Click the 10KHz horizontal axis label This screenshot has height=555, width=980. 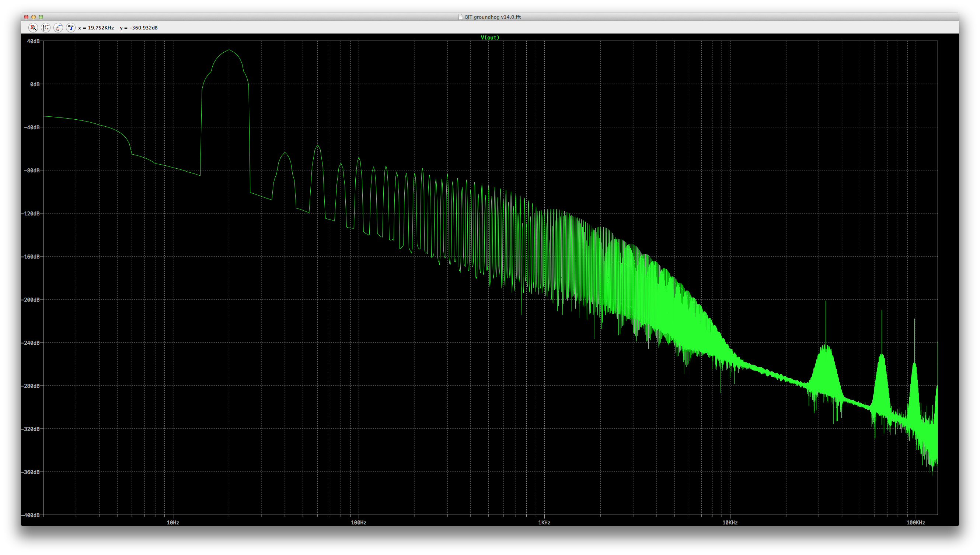(730, 523)
